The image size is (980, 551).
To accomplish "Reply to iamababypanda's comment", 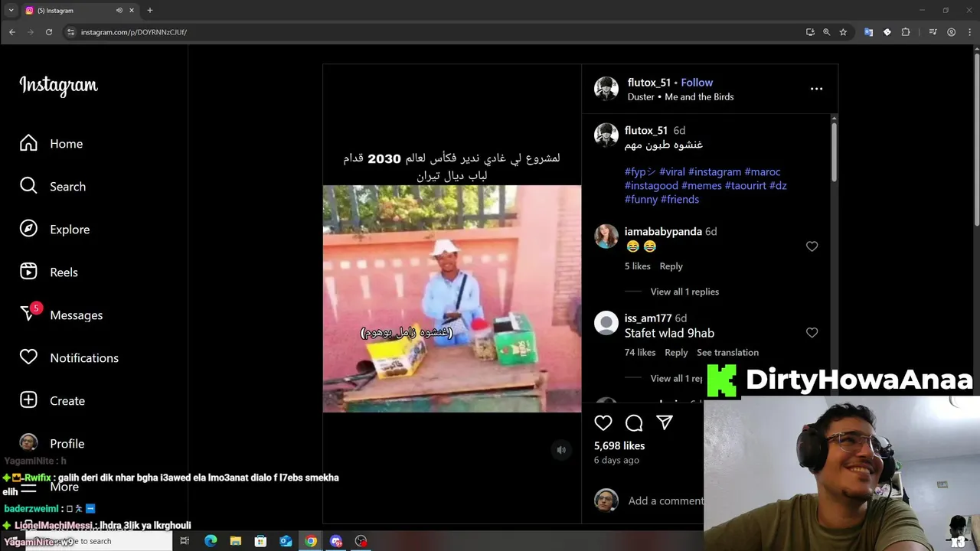I will click(671, 266).
